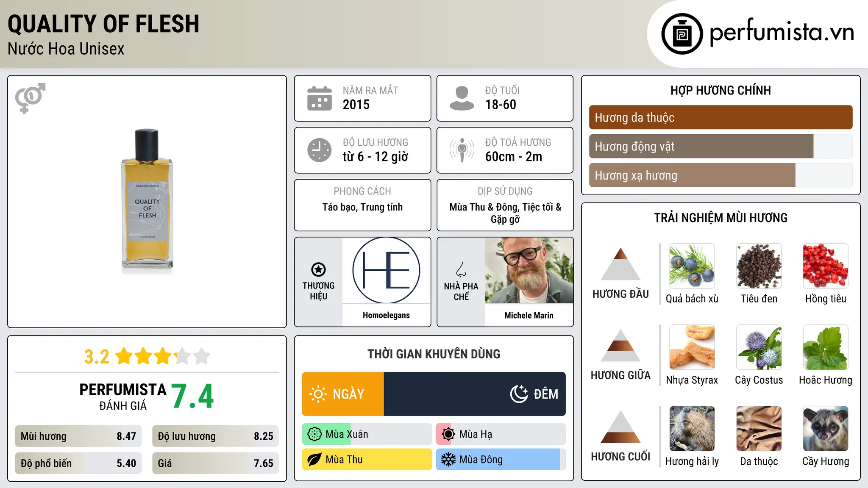
Task: Click the Hương giữa pyramid icon
Action: (x=620, y=345)
